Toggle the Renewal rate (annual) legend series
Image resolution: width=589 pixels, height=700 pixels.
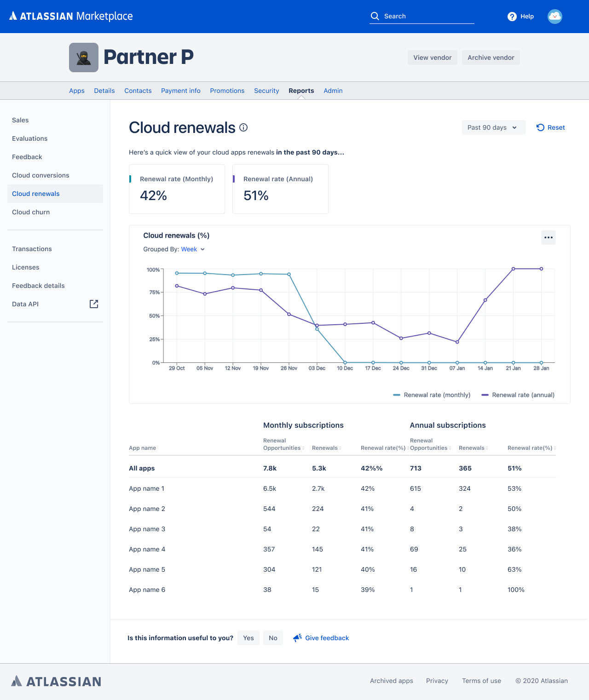tap(518, 395)
